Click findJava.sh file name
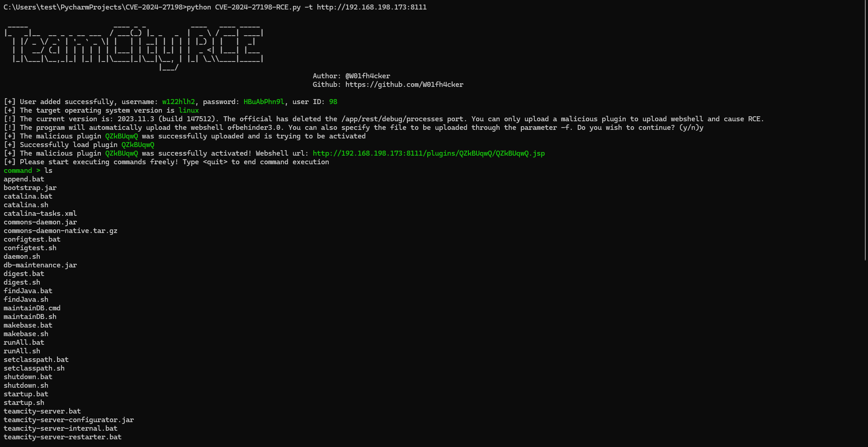 (x=26, y=300)
